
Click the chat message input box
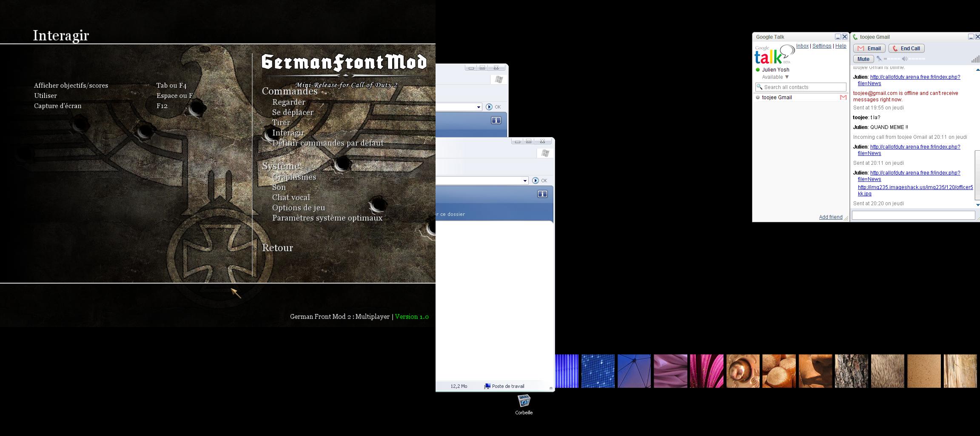pos(913,215)
